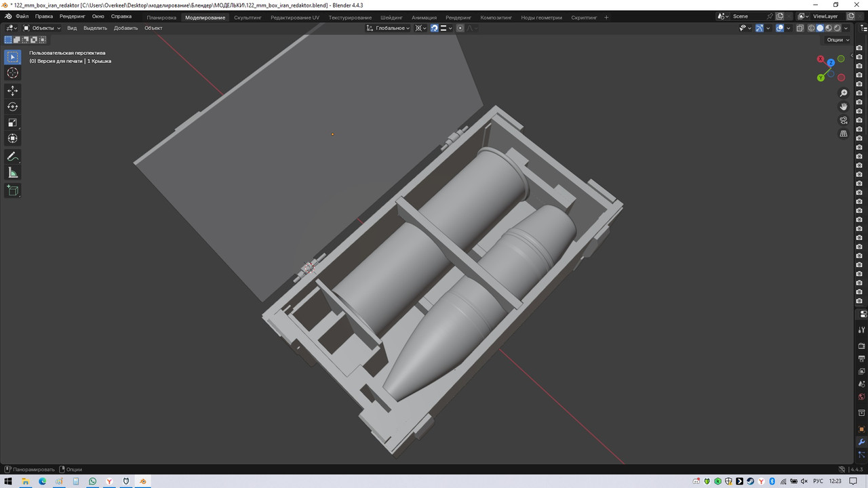Open the Объекты interaction mode dropdown

(x=42, y=28)
